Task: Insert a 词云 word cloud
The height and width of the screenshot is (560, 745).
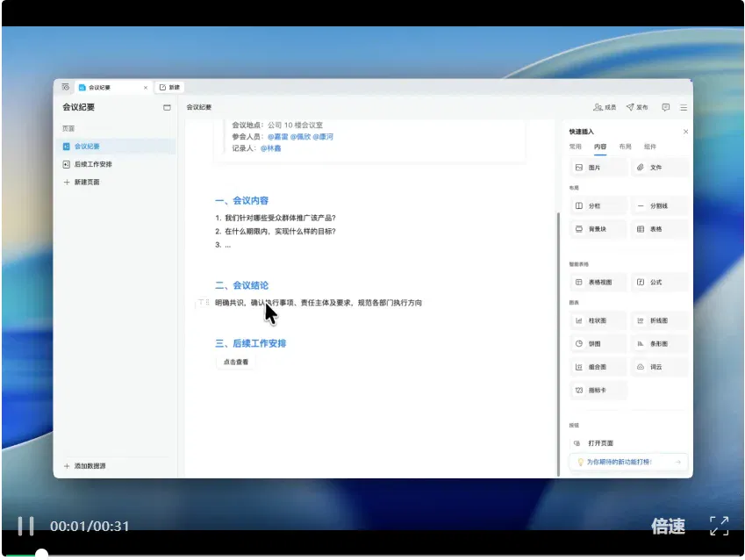Action: pos(659,367)
